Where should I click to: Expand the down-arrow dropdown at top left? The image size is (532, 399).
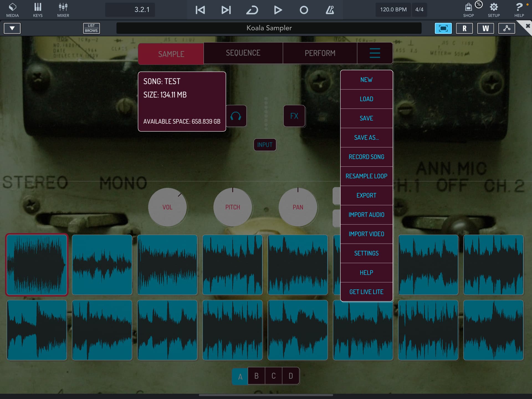12,28
